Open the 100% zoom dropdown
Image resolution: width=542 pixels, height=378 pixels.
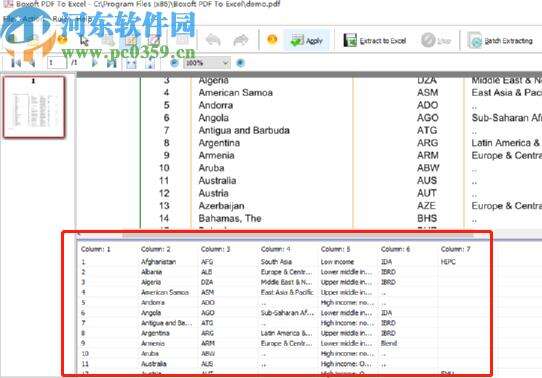(x=206, y=63)
